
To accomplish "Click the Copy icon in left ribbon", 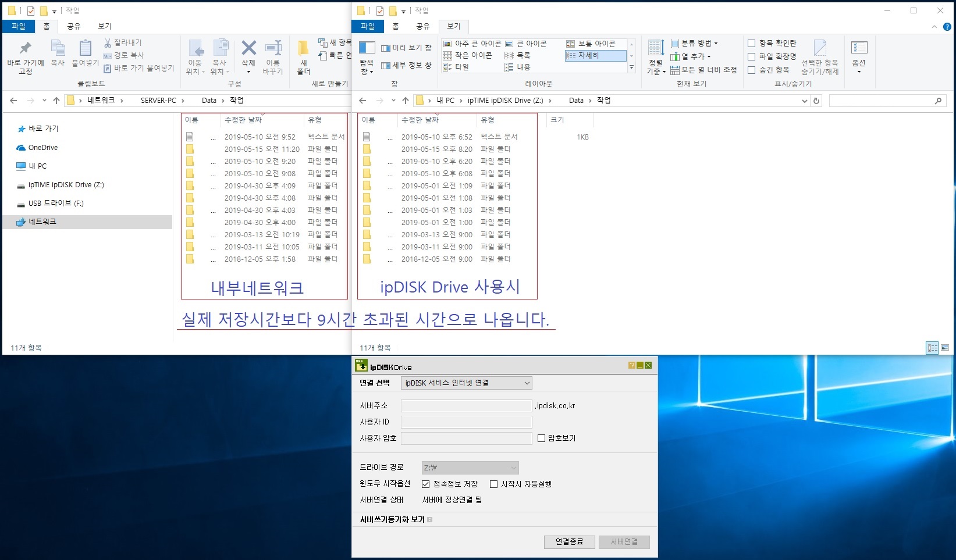I will coord(58,48).
